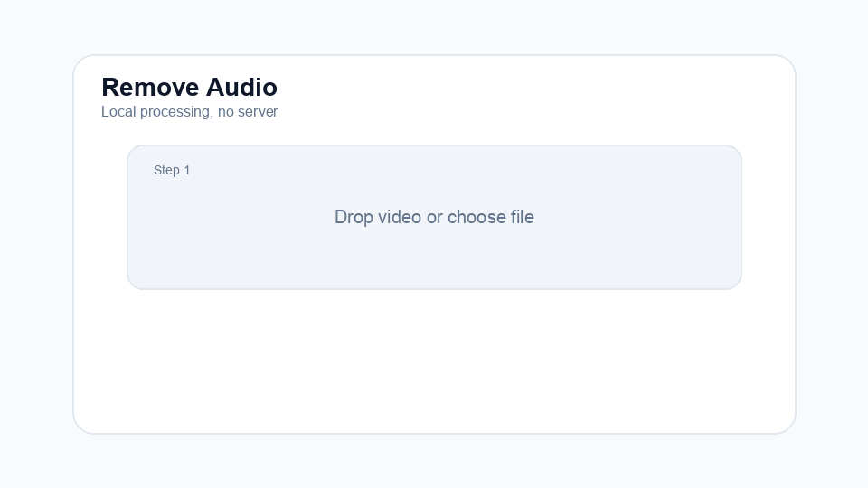868x488 pixels.
Task: Click the word "or" in the upload prompt
Action: tap(435, 217)
